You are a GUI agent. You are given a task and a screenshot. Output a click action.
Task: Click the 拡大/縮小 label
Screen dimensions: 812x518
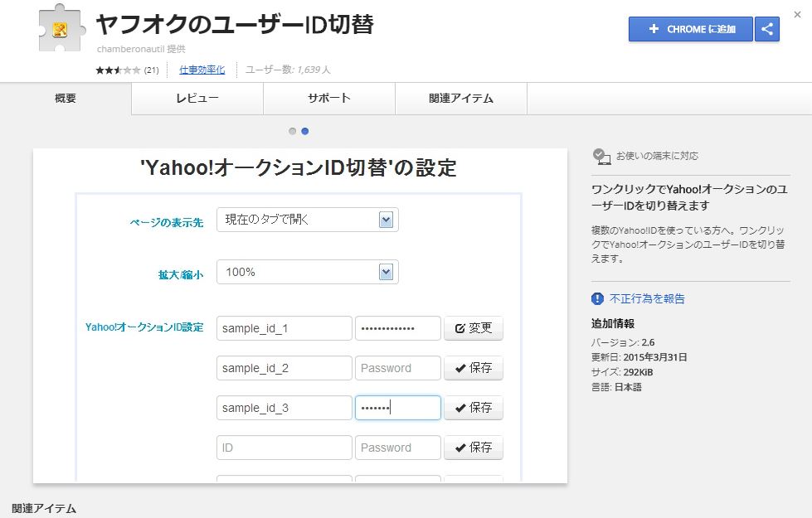(x=180, y=275)
